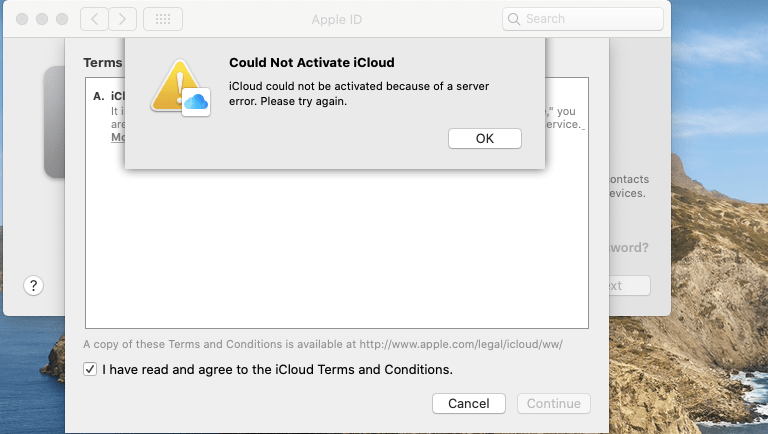The image size is (768, 434).
Task: Close the Apple ID preferences window
Action: click(x=21, y=19)
